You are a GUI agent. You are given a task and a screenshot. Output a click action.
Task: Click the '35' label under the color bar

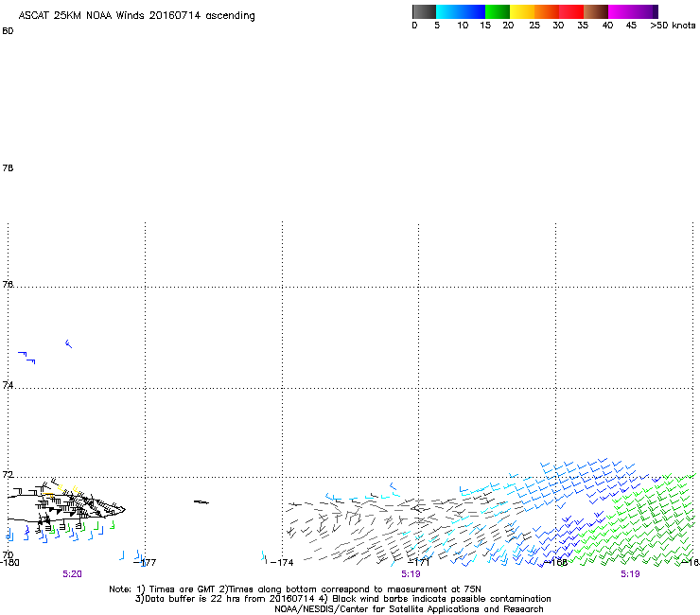(583, 26)
